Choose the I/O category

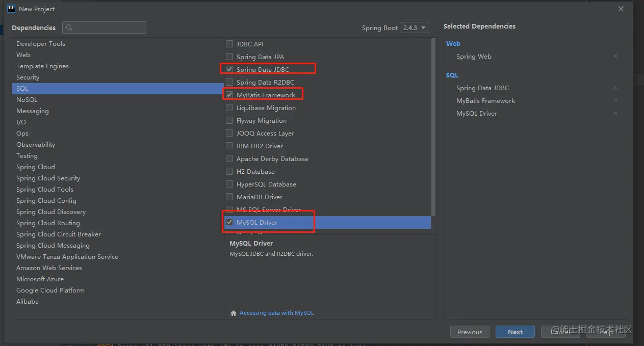118,122
